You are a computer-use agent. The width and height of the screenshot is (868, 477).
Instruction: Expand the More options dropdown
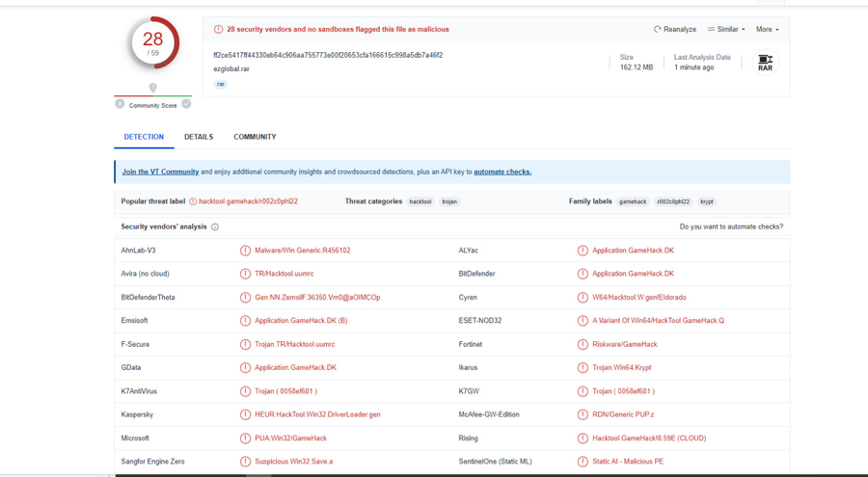pos(768,29)
